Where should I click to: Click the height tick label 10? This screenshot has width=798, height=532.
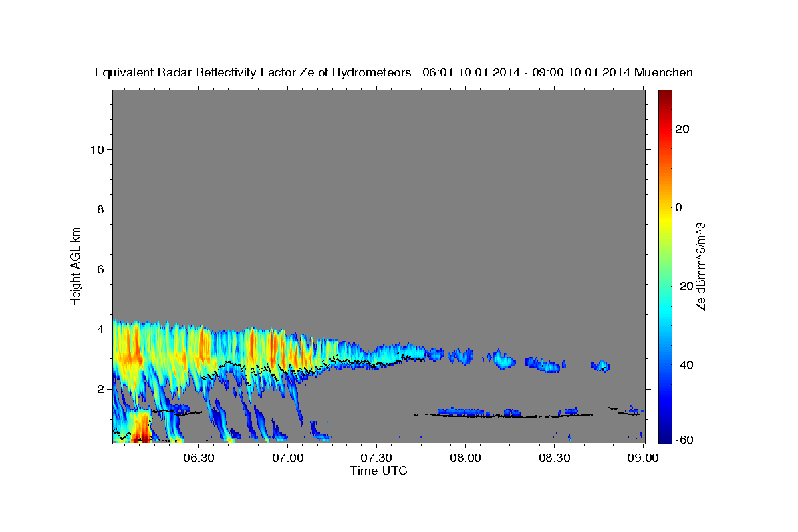point(96,149)
